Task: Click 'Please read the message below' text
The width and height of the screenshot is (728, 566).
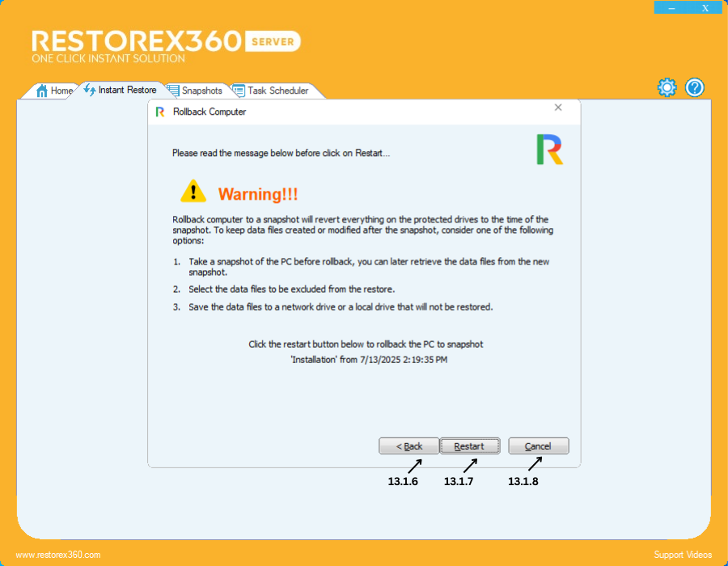Action: [281, 153]
